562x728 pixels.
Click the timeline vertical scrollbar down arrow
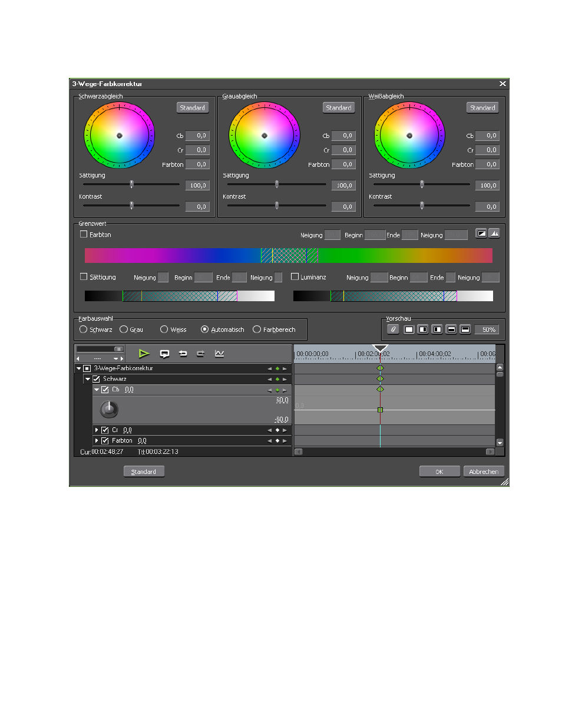coord(500,443)
